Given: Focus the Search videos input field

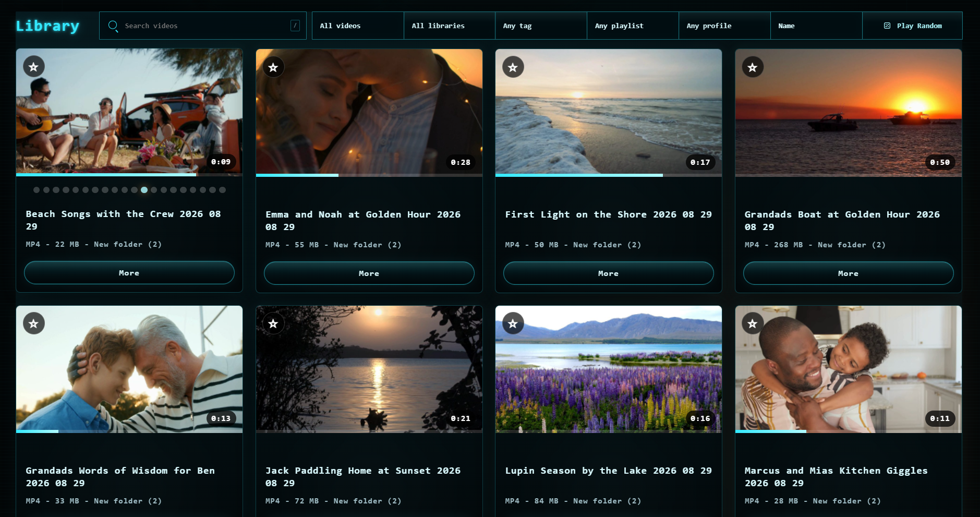Looking at the screenshot, I should coord(203,26).
